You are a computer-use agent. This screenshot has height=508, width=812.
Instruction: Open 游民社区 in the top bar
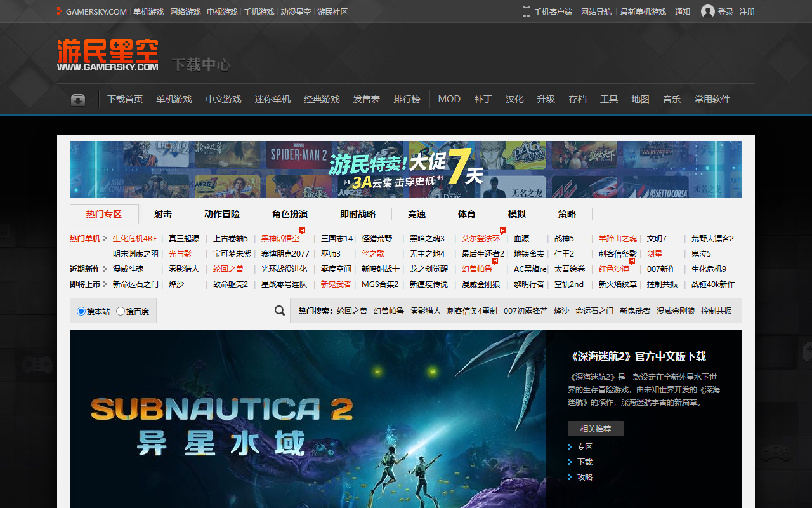point(332,12)
